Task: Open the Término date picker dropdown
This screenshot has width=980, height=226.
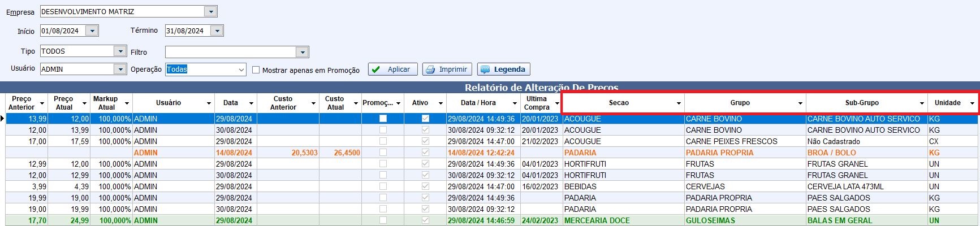Action: click(217, 31)
